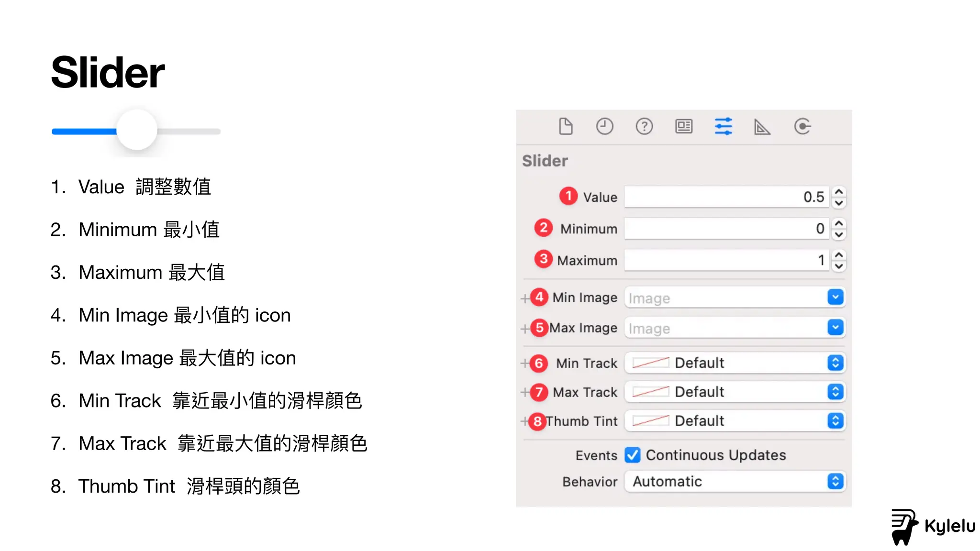Click the large Slider slide title
The width and height of the screenshot is (980, 551).
[108, 72]
